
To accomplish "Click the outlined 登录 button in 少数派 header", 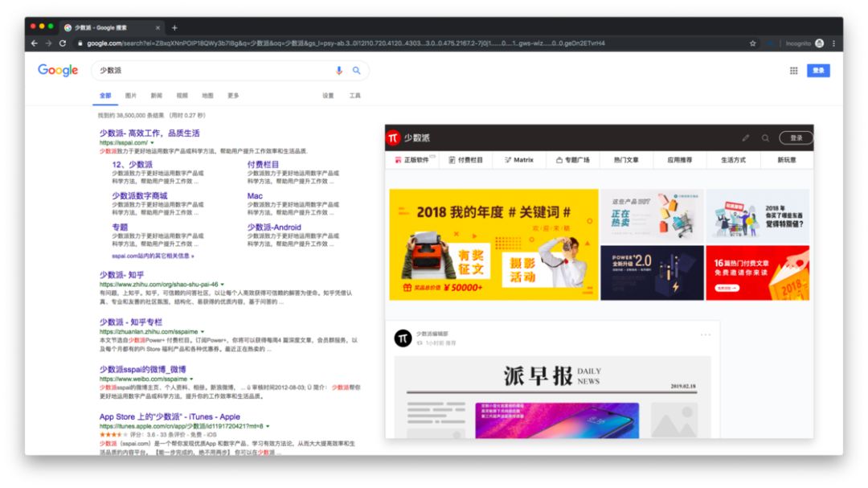I will [796, 138].
